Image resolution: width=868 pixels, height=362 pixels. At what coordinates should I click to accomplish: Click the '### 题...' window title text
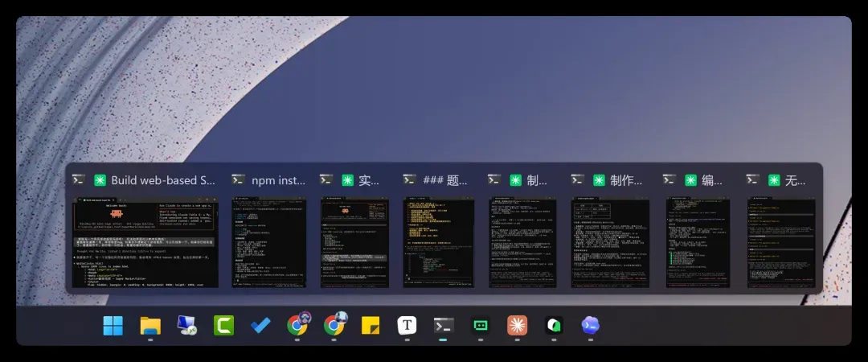click(x=445, y=180)
